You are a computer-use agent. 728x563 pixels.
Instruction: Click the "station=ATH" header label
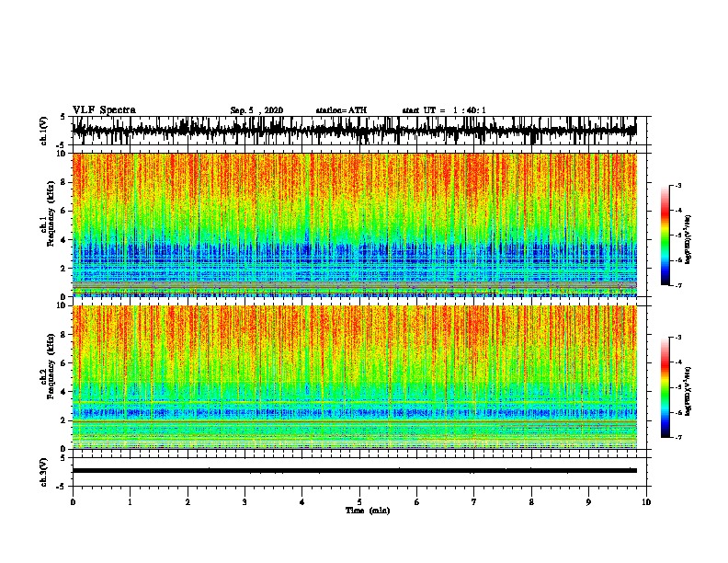coord(341,110)
